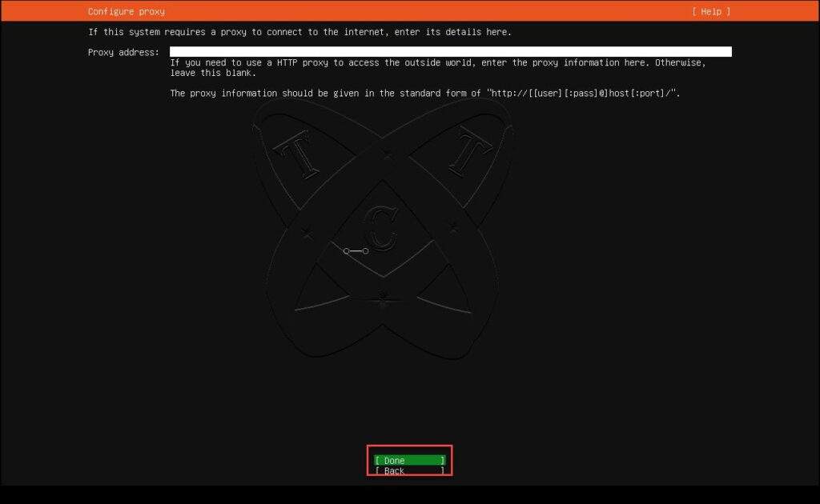The width and height of the screenshot is (820, 504).
Task: Click the 'Proxy address:' label
Action: [123, 52]
